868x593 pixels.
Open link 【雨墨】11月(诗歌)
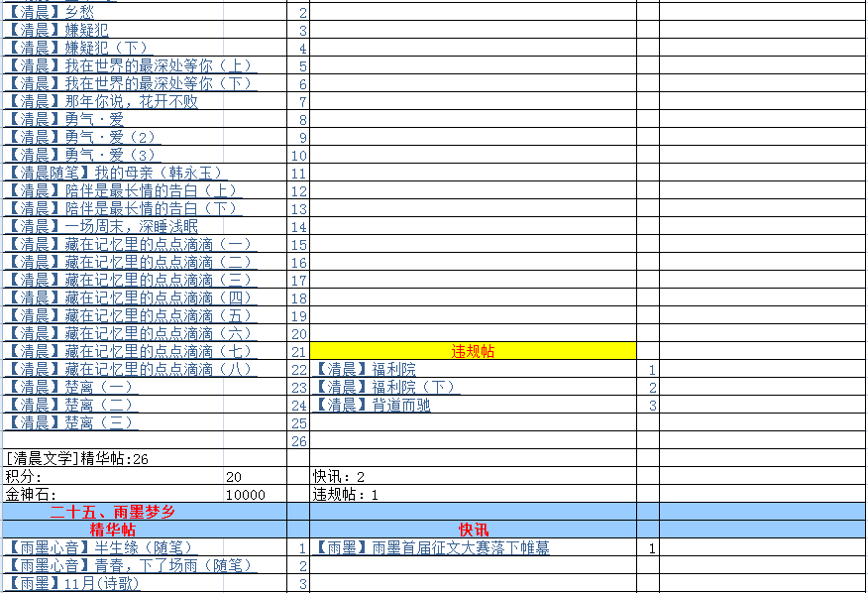pyautogui.click(x=71, y=583)
